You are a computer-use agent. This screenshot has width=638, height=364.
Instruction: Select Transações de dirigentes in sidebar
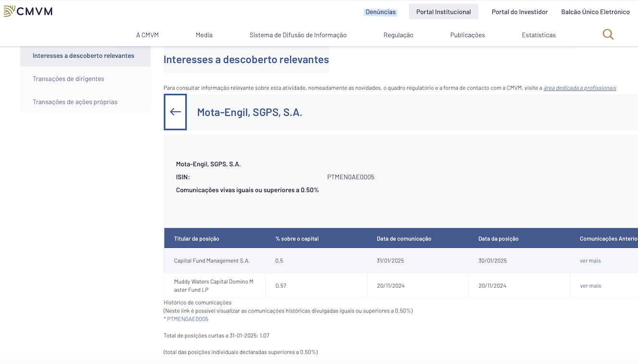(x=68, y=79)
